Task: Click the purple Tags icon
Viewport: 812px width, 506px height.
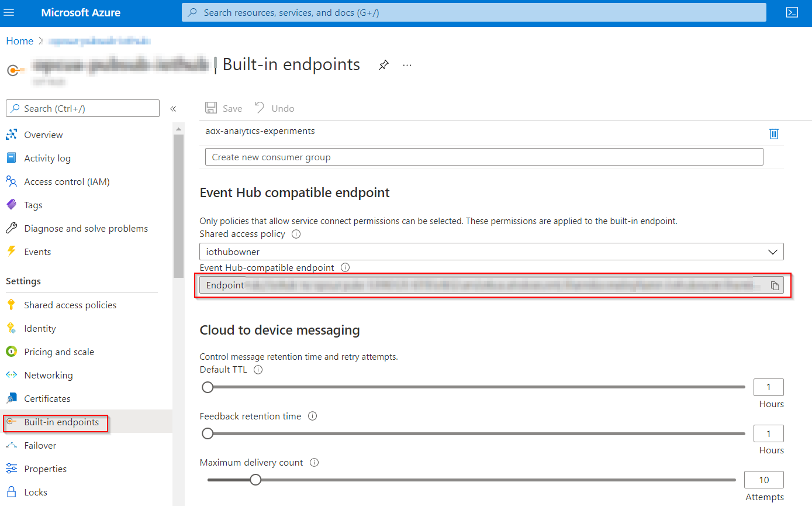Action: (11, 205)
